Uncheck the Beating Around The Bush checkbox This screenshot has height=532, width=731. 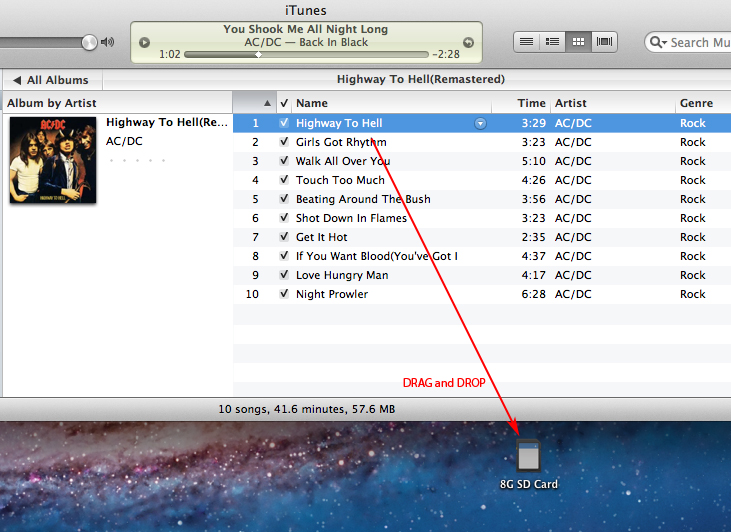tap(284, 199)
